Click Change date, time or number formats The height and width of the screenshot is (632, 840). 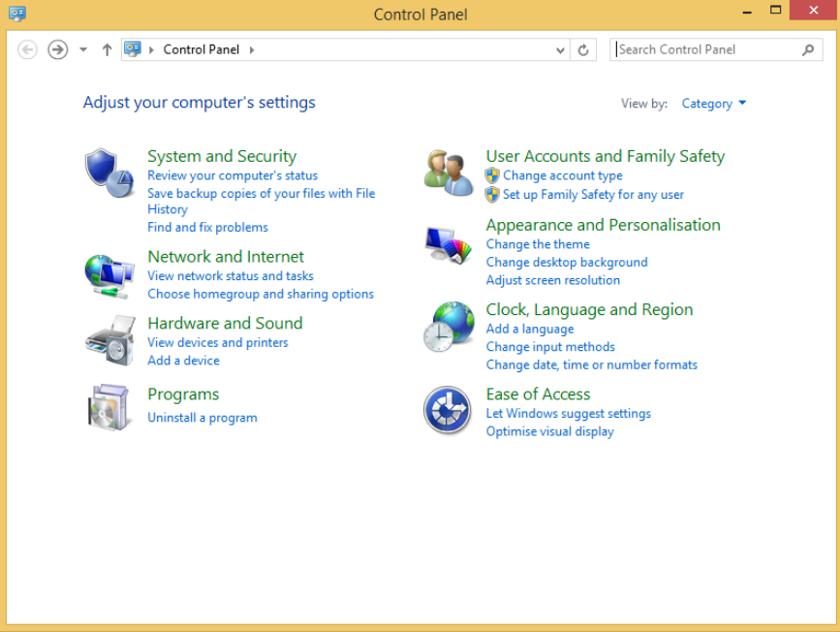(x=591, y=365)
